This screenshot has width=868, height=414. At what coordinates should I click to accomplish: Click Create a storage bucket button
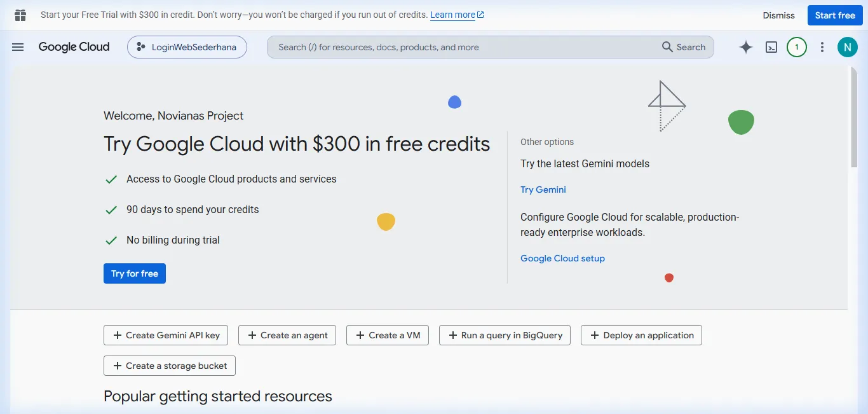point(170,366)
